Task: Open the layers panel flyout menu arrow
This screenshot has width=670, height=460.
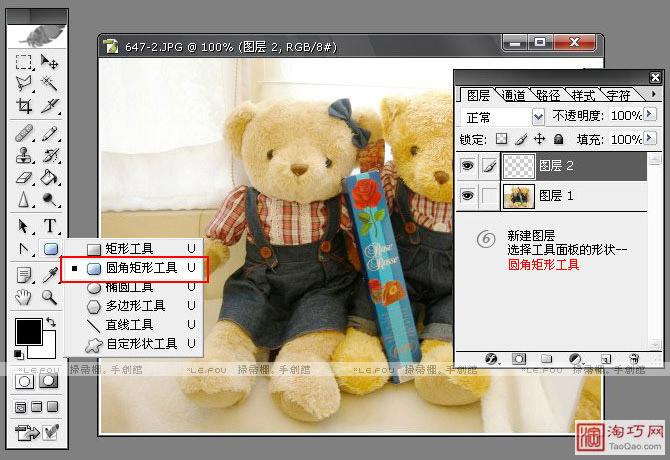Action: [653, 94]
